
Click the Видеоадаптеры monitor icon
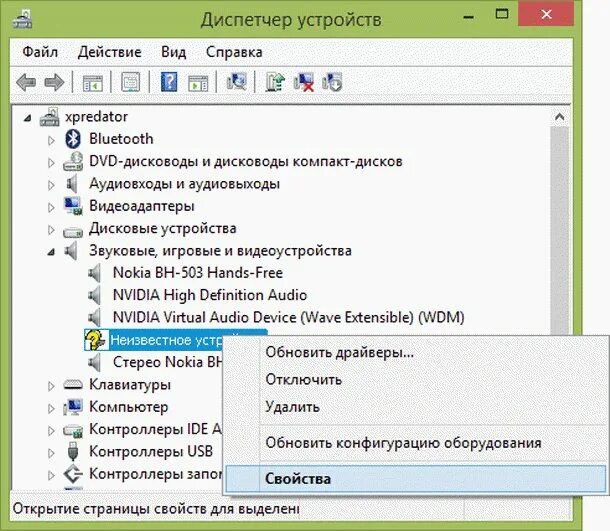click(73, 206)
